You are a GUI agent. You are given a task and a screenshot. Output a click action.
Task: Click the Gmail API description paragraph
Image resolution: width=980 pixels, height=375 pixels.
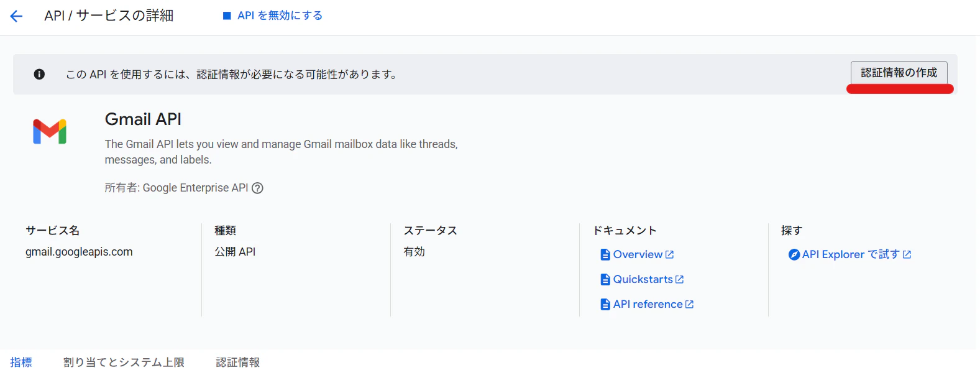[281, 152]
